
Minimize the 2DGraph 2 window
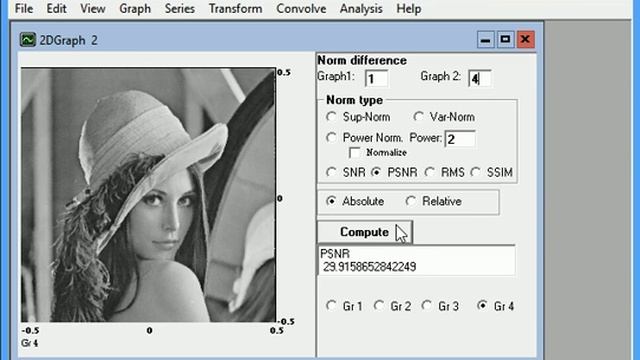pos(485,40)
